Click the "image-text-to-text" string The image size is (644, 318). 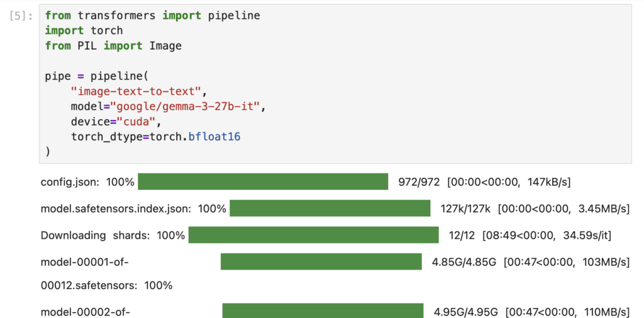pos(136,92)
